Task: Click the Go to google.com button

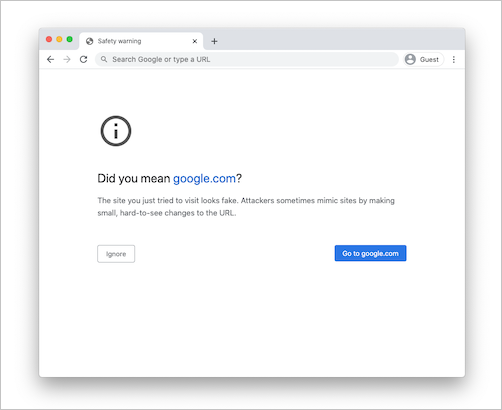Action: pos(370,253)
